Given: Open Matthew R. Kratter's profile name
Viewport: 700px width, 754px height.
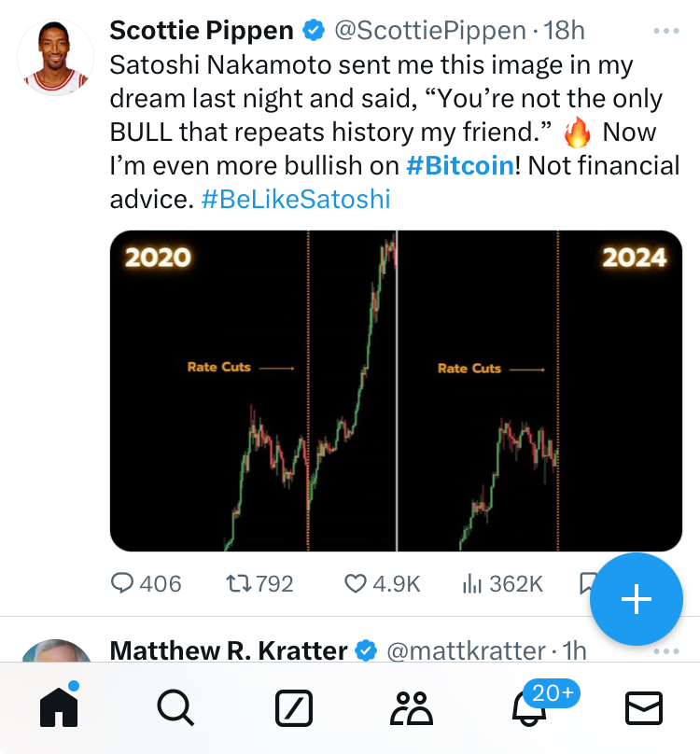Looking at the screenshot, I should point(229,649).
